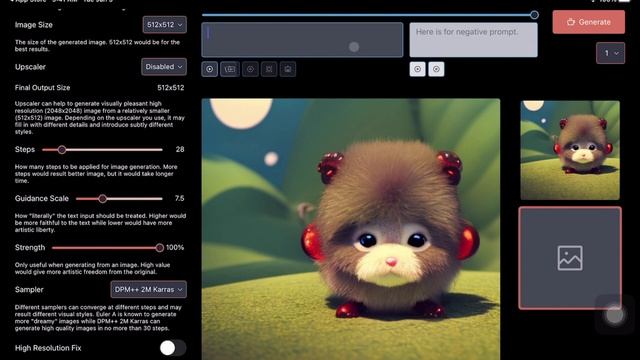Click the Image Size label
The image size is (640, 360).
[x=34, y=25]
